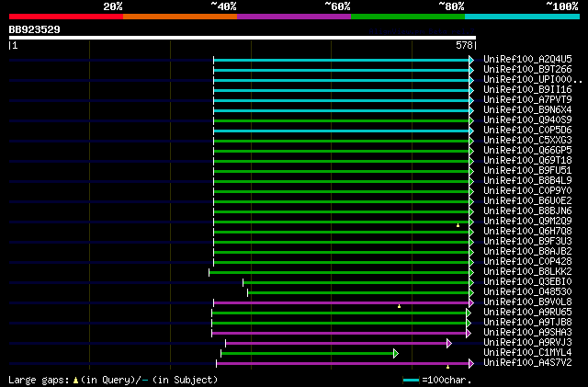Select the UniRef100_C0P9Y0 label
Image resolution: width=588 pixels, height=387 pixels.
coord(527,190)
